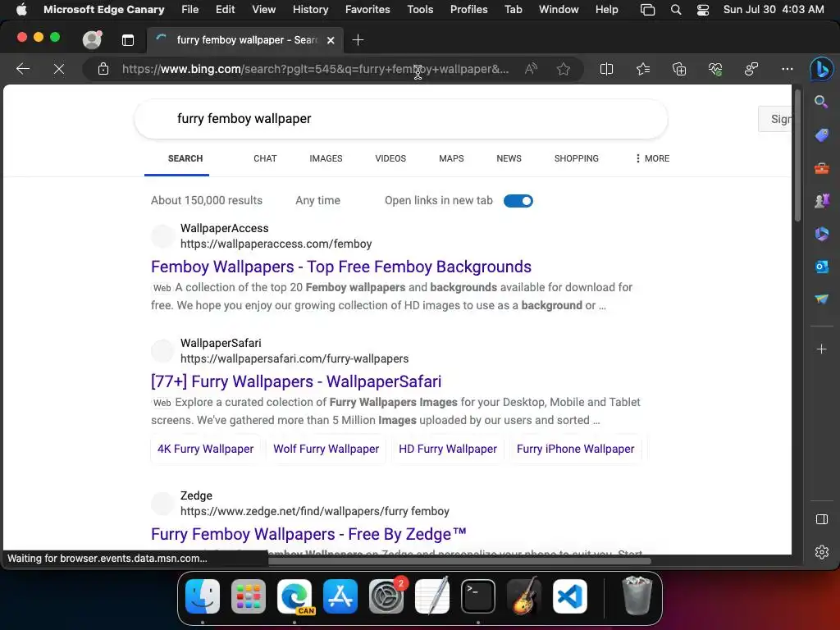Open the Any time filter dropdown
The height and width of the screenshot is (630, 840).
click(x=317, y=200)
